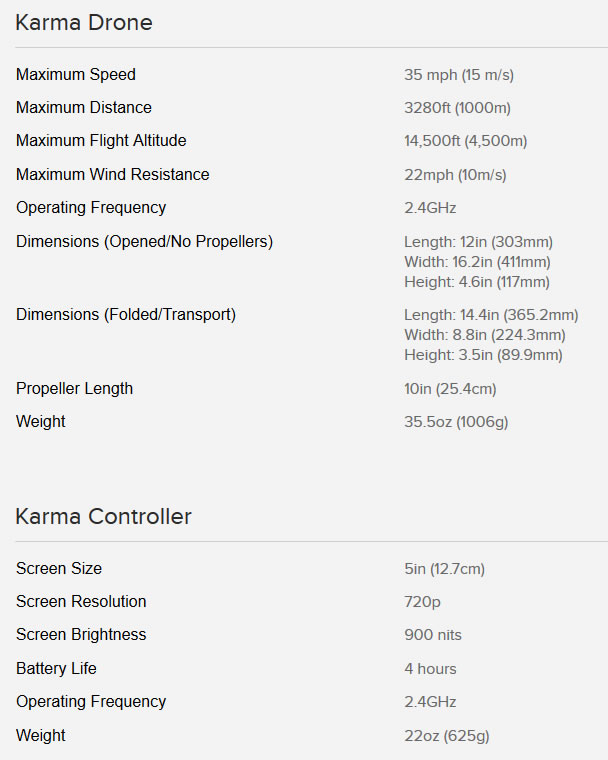Image resolution: width=608 pixels, height=760 pixels.
Task: Click the Screen Size label
Action: coord(59,569)
